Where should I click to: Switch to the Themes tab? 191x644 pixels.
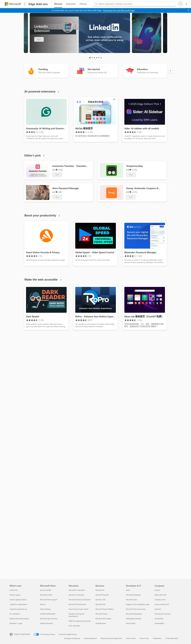coord(83,4)
